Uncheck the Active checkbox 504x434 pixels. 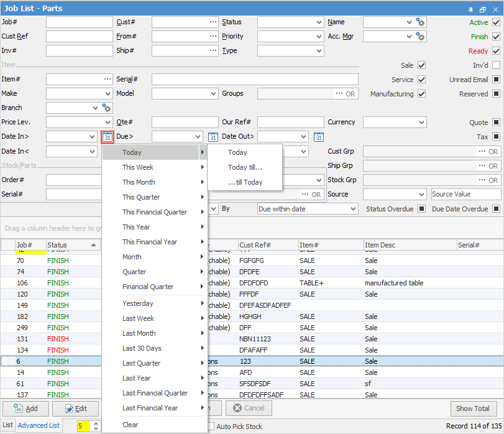(496, 22)
